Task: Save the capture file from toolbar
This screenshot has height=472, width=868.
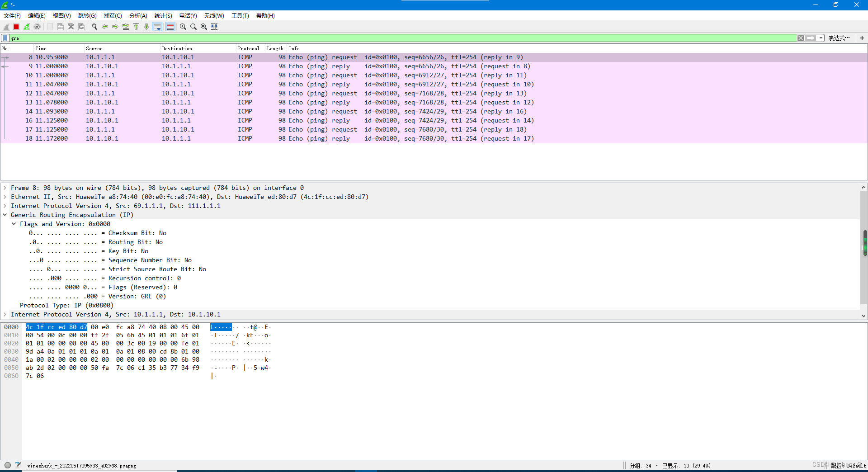Action: coord(61,27)
